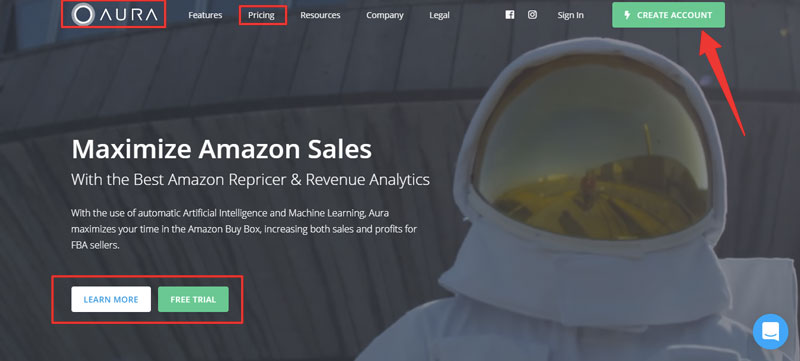The height and width of the screenshot is (361, 800).
Task: Click the astronaut's gold helmet visor
Action: tap(591, 148)
